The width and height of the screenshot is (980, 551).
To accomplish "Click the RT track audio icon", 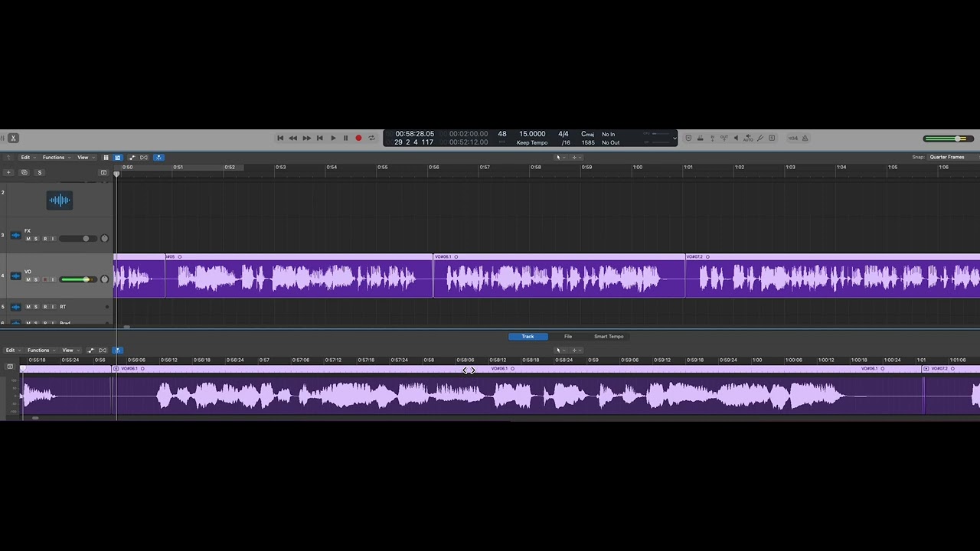I will (16, 307).
